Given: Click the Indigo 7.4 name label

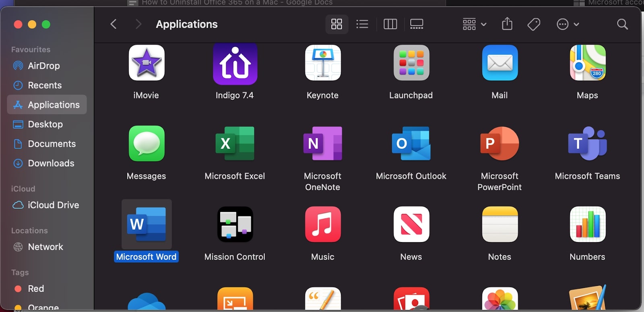Looking at the screenshot, I should (235, 95).
